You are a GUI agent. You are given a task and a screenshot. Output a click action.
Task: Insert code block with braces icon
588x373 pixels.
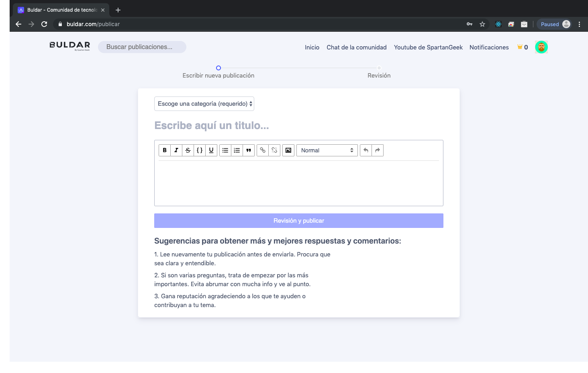click(200, 150)
